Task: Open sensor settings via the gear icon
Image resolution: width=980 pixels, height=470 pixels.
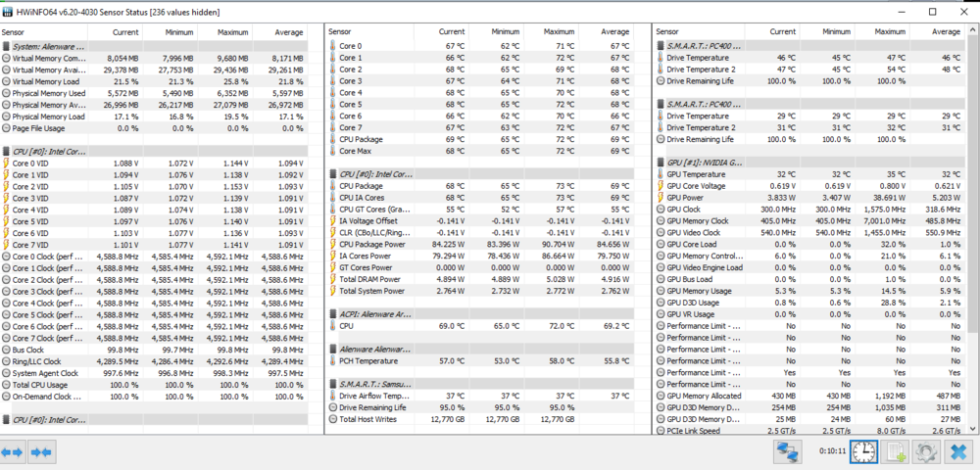Action: tap(926, 451)
